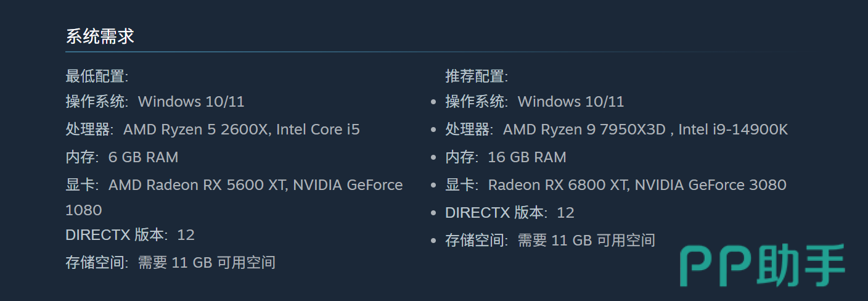Click the recommended 操作系统 Windows 10/11 bullet item
This screenshot has height=301, width=868.
click(534, 102)
